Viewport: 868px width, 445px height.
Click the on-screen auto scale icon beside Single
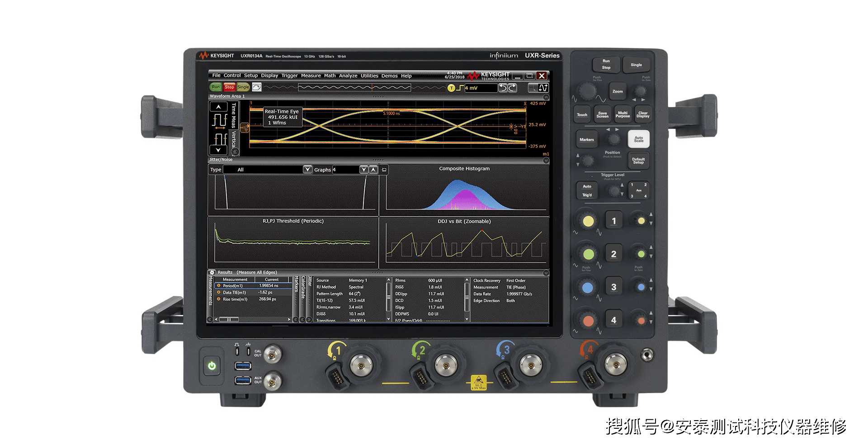[x=257, y=87]
